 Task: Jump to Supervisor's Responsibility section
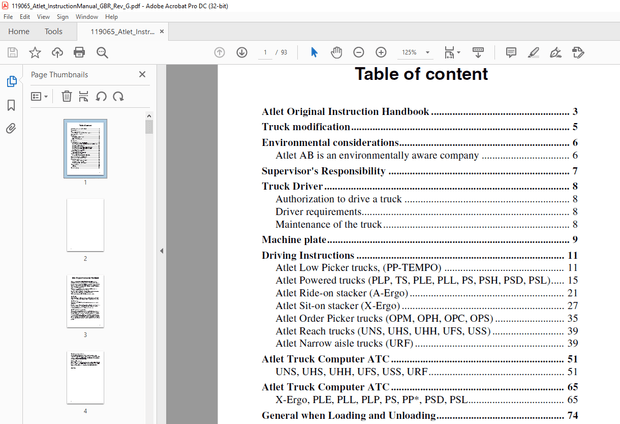point(420,171)
